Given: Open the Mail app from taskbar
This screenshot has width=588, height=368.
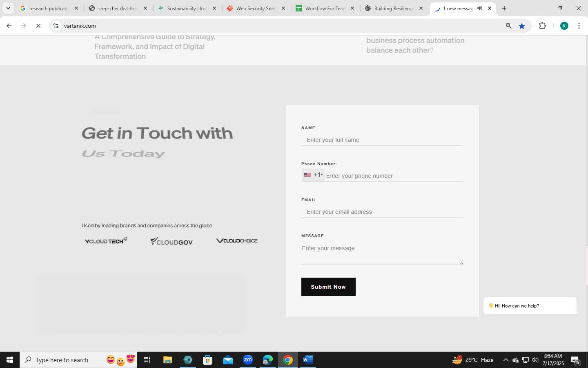Looking at the screenshot, I should click(x=228, y=360).
